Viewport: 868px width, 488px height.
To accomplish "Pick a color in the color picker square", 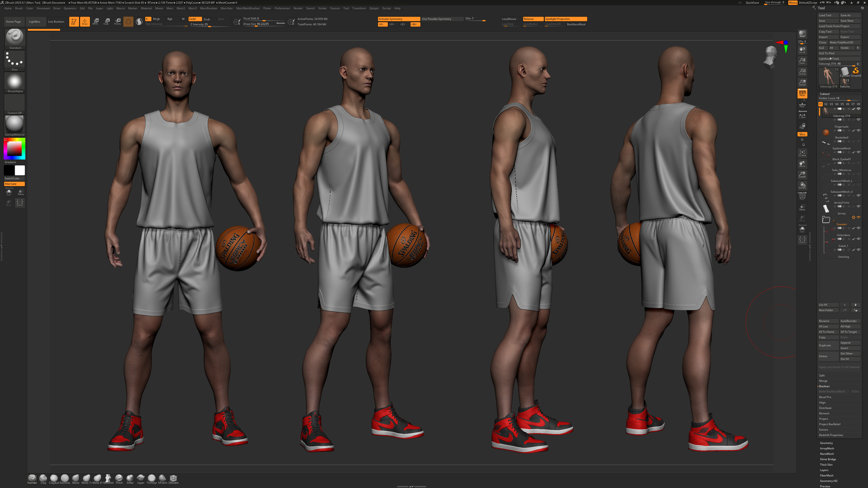I will point(14,148).
